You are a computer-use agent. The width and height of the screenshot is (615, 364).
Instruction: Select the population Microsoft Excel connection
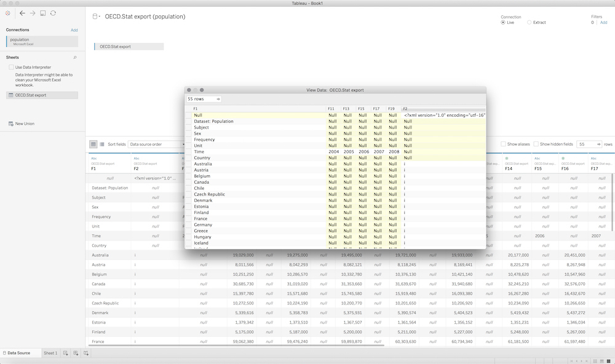pos(42,42)
